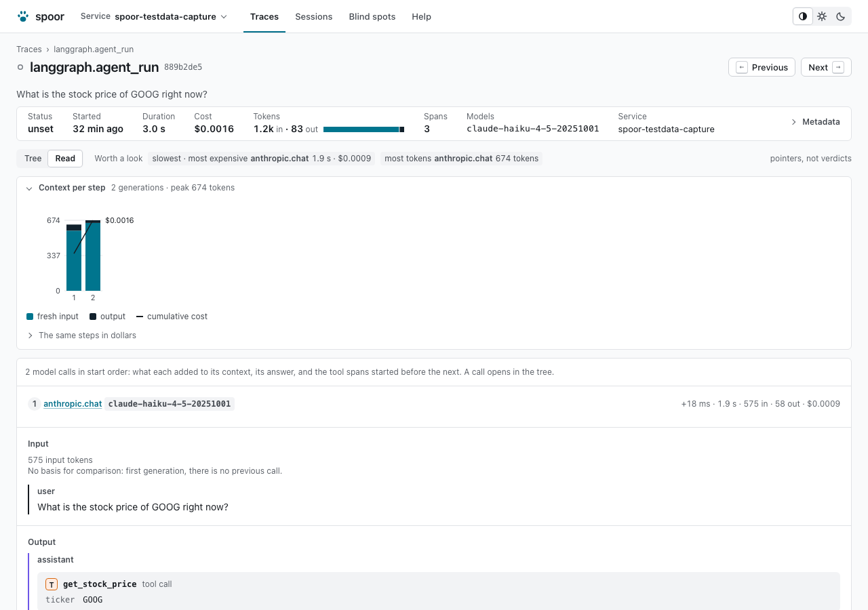Go to Blind spots tab
This screenshot has width=868, height=610.
pyautogui.click(x=372, y=16)
